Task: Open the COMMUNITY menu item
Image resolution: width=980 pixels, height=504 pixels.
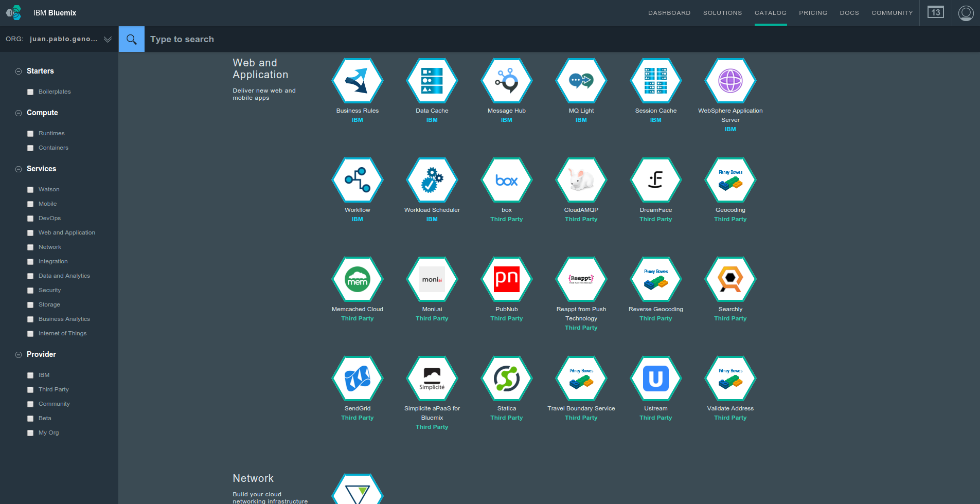Action: tap(892, 13)
